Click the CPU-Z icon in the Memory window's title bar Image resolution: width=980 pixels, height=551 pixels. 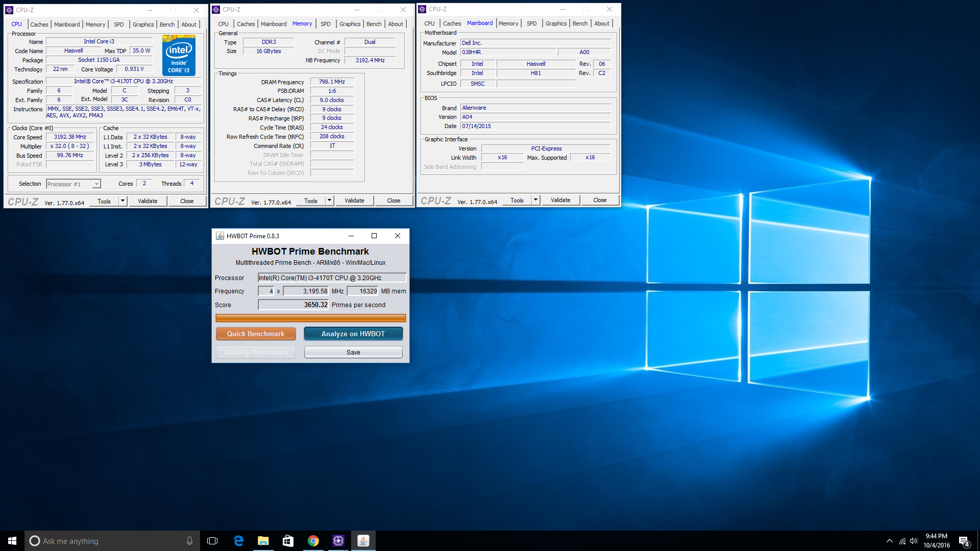[x=216, y=9]
